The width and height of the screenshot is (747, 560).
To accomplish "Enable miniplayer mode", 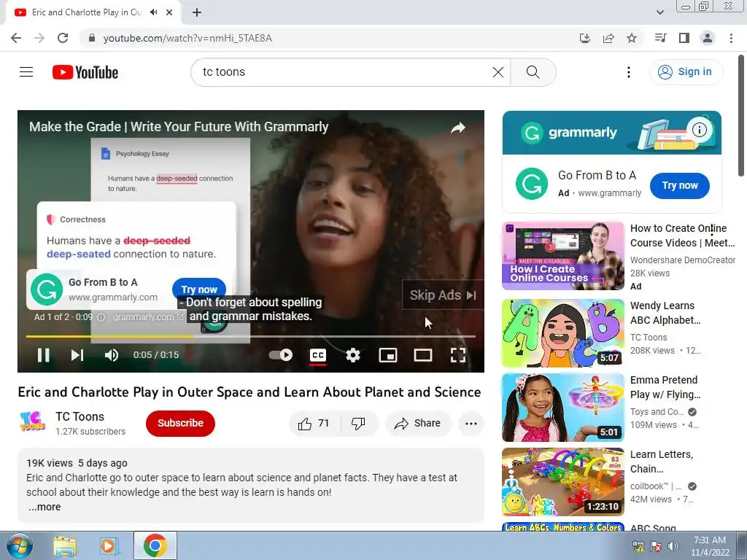I will coord(388,355).
